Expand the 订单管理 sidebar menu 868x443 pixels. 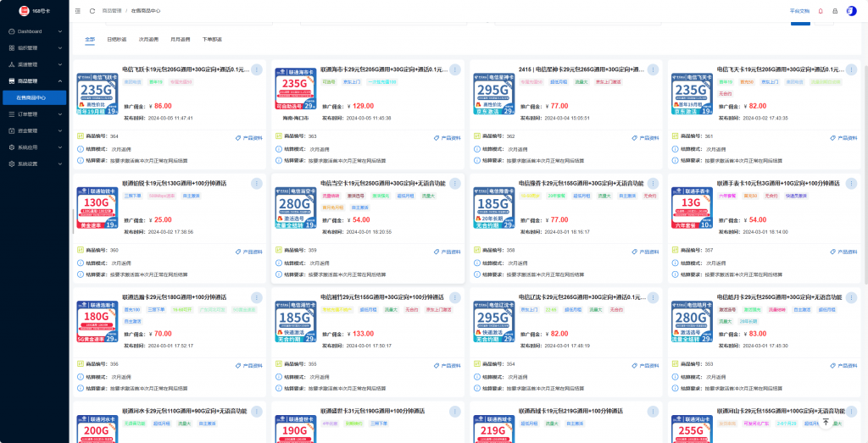coord(34,114)
